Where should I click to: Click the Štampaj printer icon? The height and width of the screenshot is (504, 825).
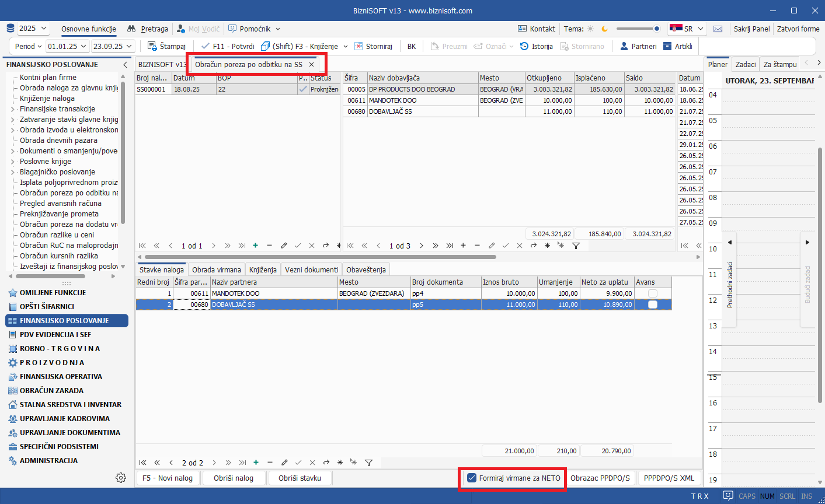click(152, 46)
